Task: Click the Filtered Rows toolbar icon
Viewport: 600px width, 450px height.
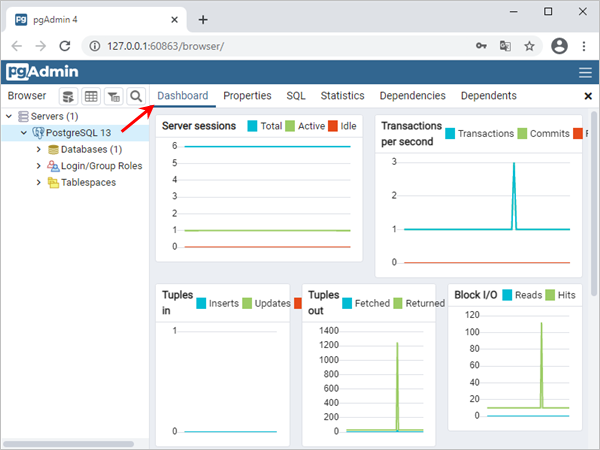Action: point(114,96)
